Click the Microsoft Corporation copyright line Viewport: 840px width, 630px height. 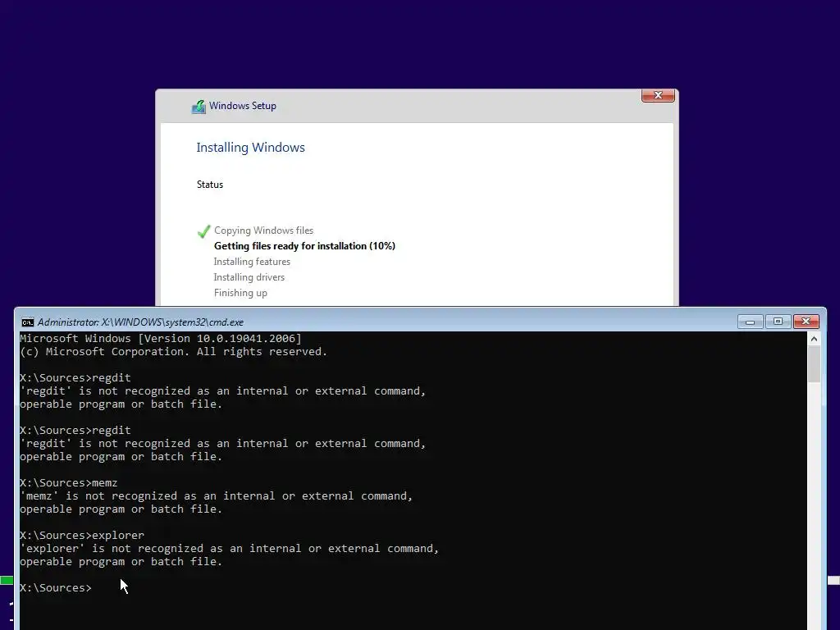click(x=174, y=351)
